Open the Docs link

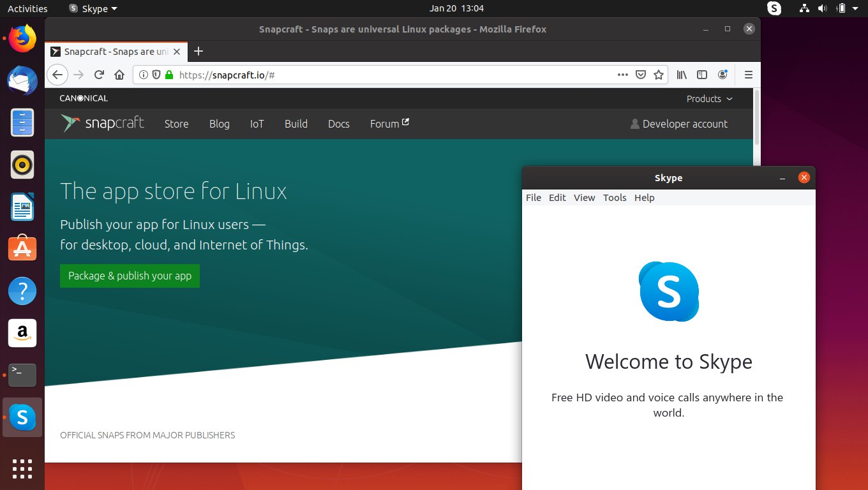click(339, 124)
